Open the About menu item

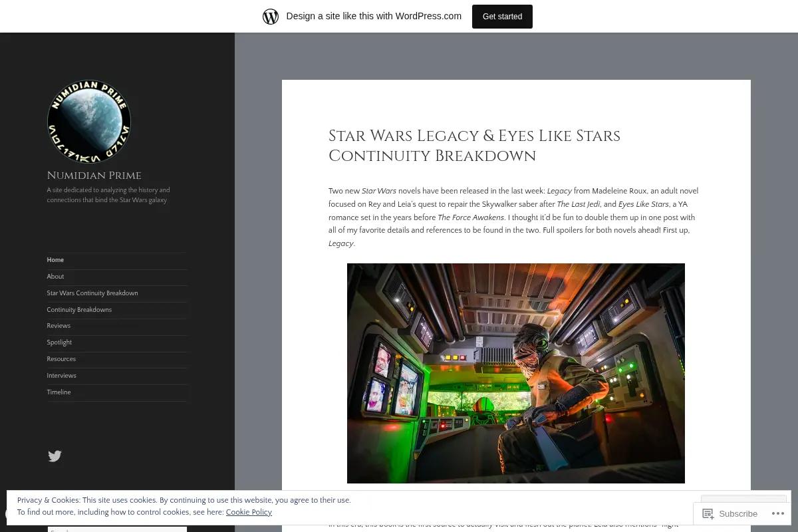55,277
